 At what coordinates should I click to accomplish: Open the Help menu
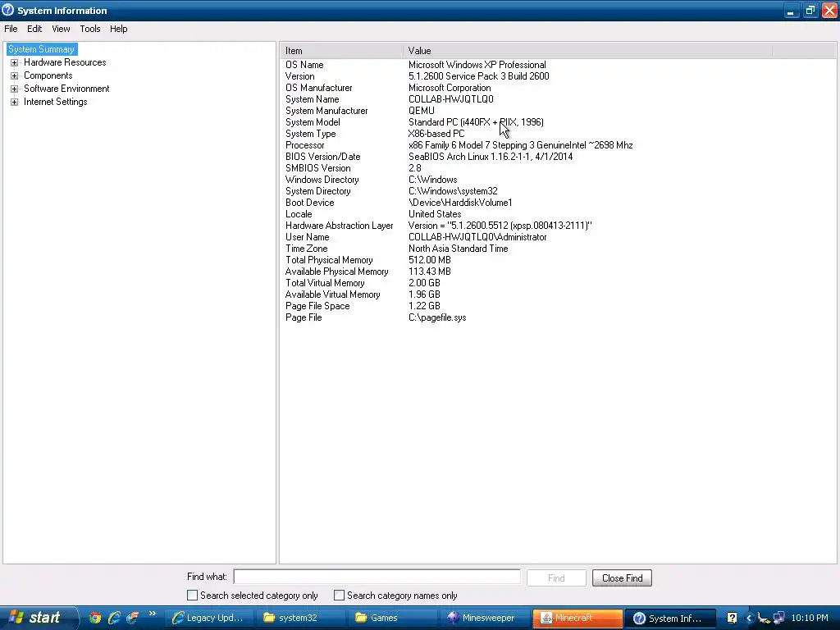click(x=118, y=29)
